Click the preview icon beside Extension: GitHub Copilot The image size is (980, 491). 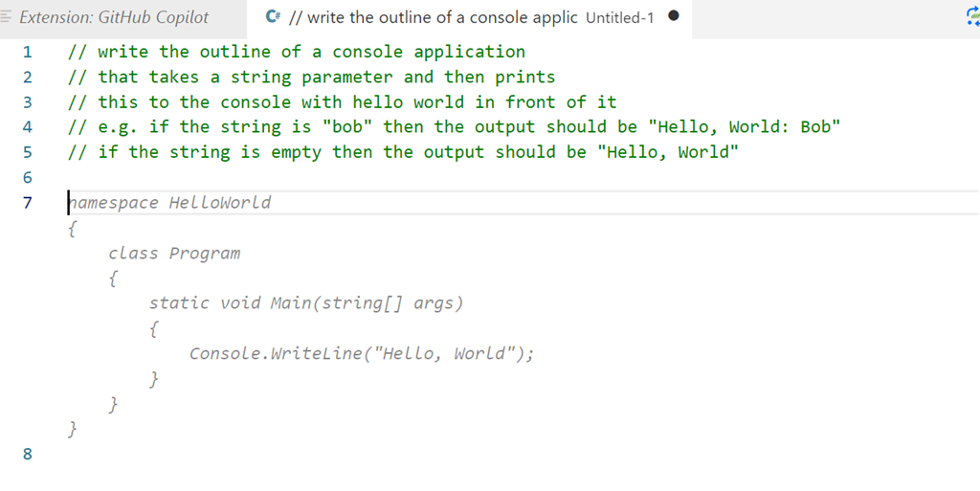click(7, 17)
